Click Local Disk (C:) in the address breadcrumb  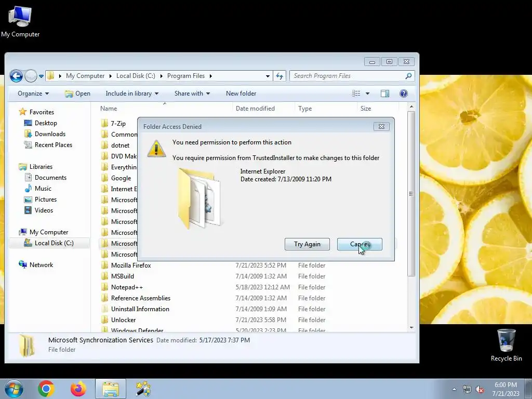coord(136,76)
